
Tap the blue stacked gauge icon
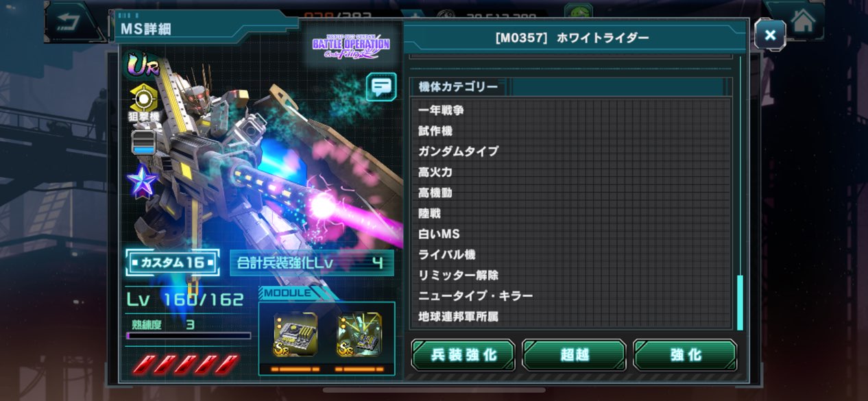click(143, 142)
